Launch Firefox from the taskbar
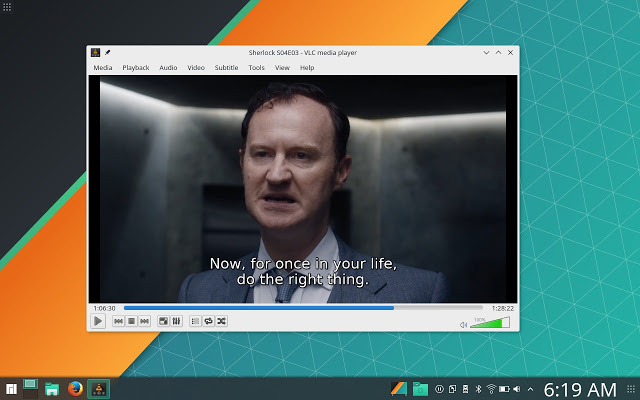Viewport: 640px width, 400px height. (75, 389)
